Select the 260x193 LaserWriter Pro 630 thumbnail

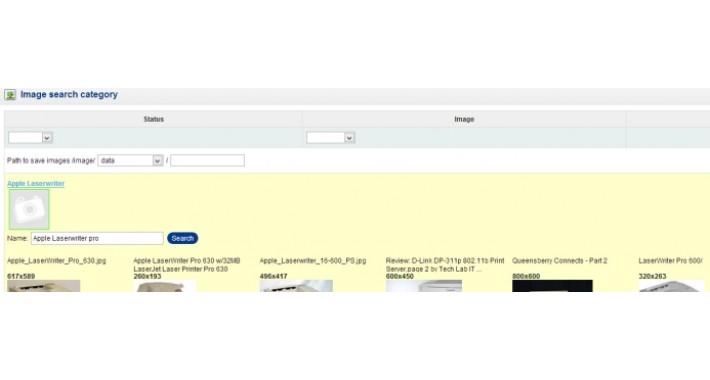coord(165,286)
